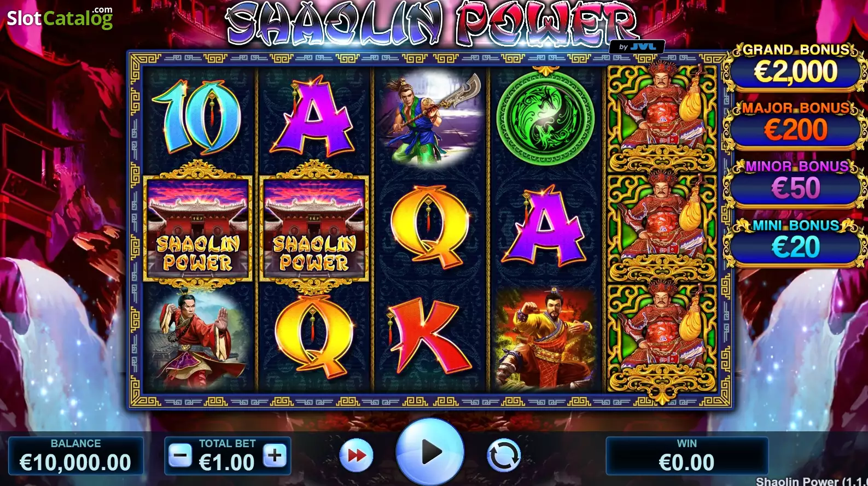
Task: Click the green dragon yin-yang medallion symbol
Action: 545,117
